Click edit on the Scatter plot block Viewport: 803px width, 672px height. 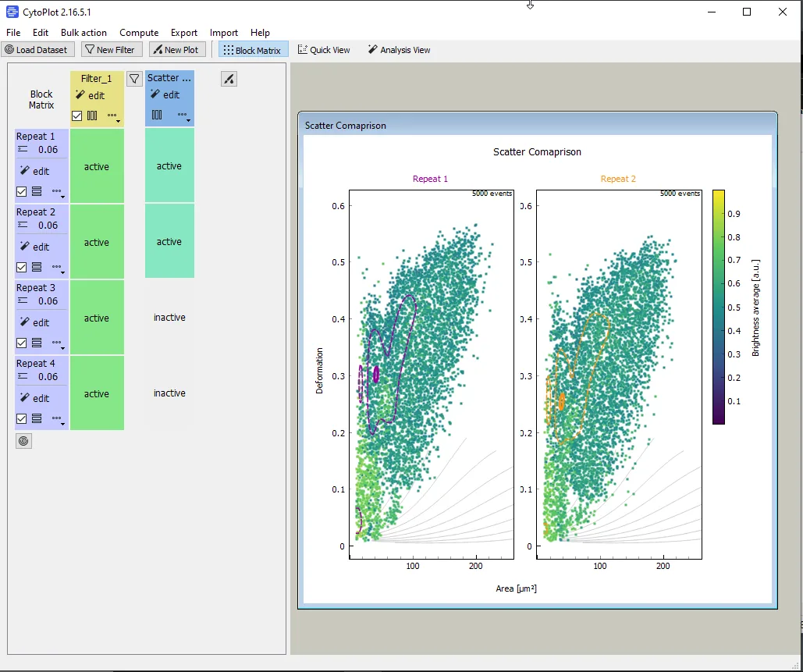[x=165, y=94]
